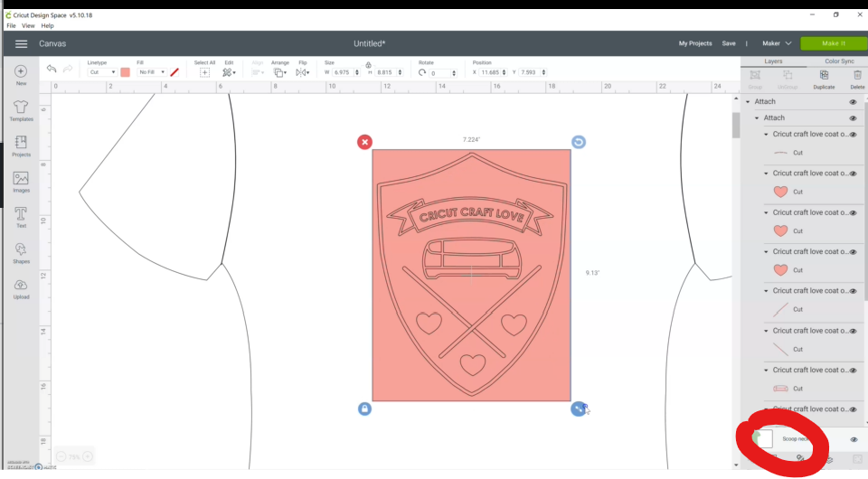The height and width of the screenshot is (479, 868).
Task: Open the Help menu
Action: (x=48, y=26)
